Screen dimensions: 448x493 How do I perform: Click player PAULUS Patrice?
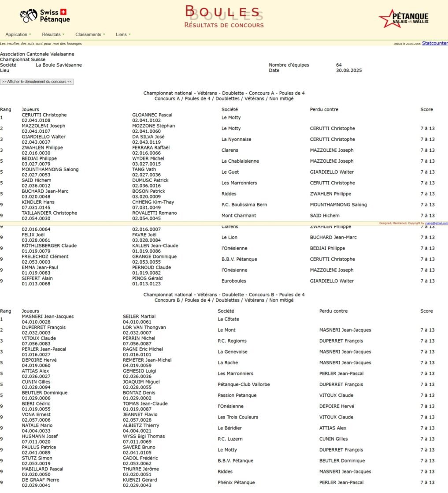(39, 448)
